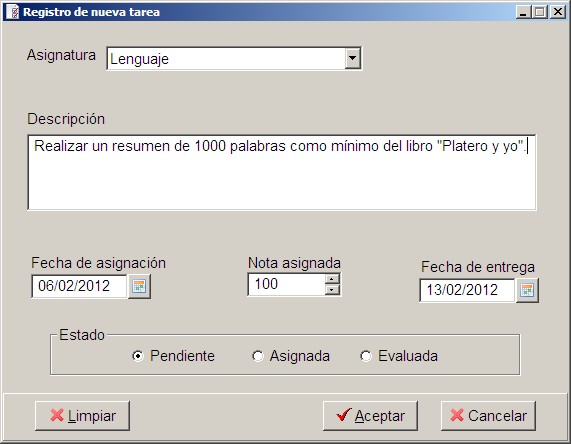This screenshot has height=444, width=571.
Task: Click the Nota asignada number field
Action: tap(287, 284)
